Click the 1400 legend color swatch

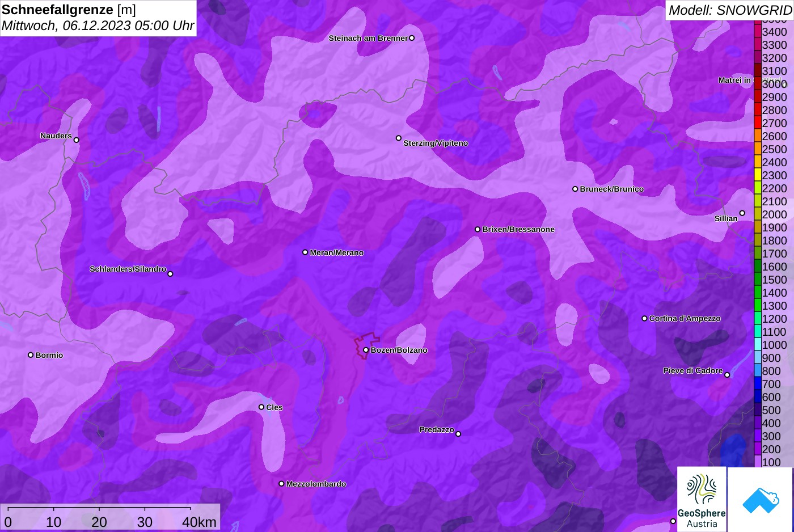757,292
